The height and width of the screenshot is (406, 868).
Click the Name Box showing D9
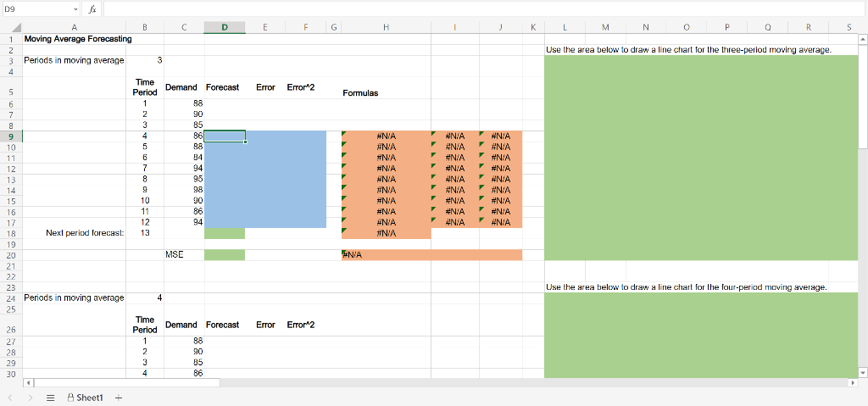coord(36,9)
